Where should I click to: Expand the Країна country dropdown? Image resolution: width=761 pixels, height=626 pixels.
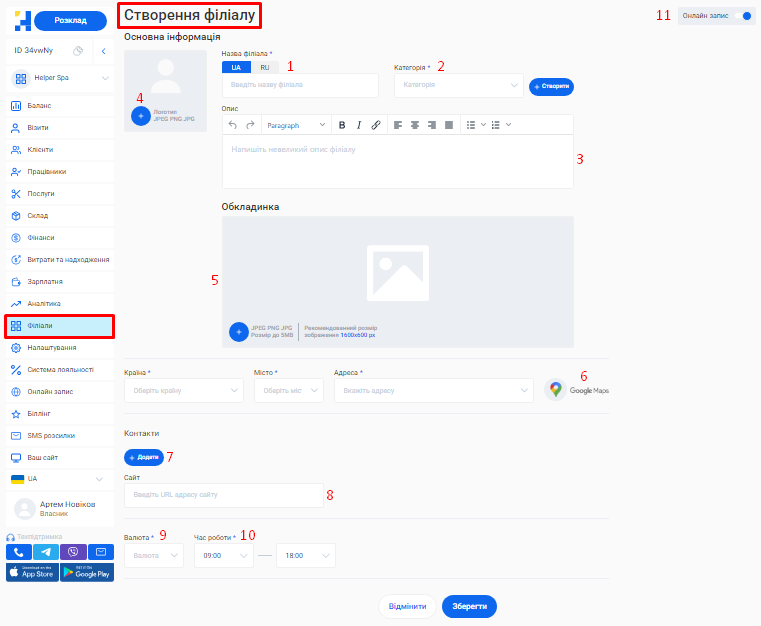point(183,390)
